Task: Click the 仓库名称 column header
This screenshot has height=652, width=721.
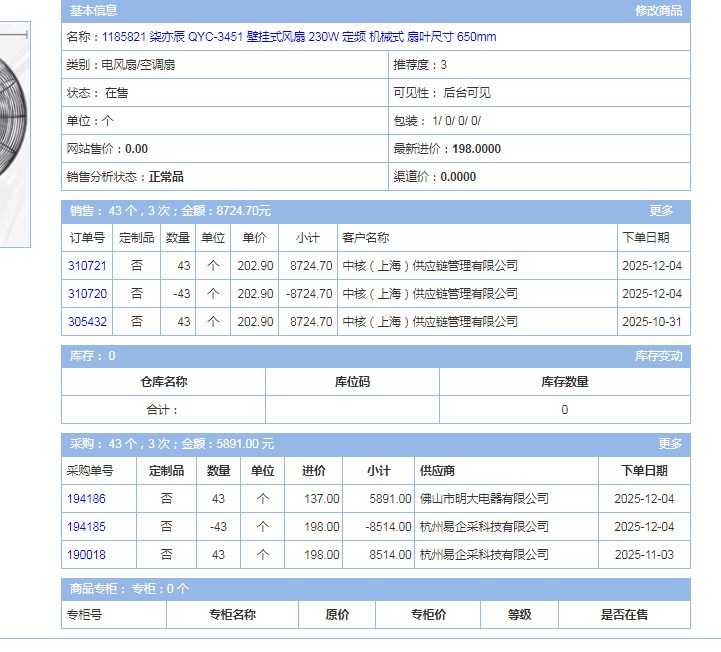Action: (163, 382)
